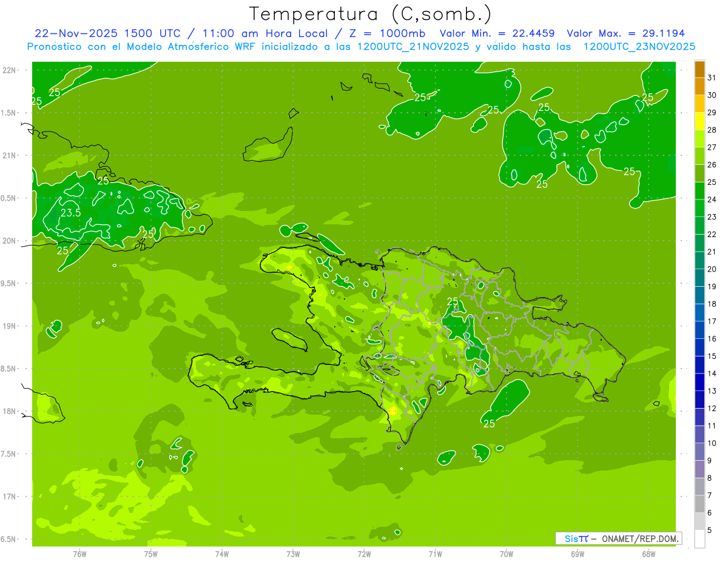Select the "Valor Max. = 29.1194" value
This screenshot has height=562, width=728.
(x=625, y=33)
